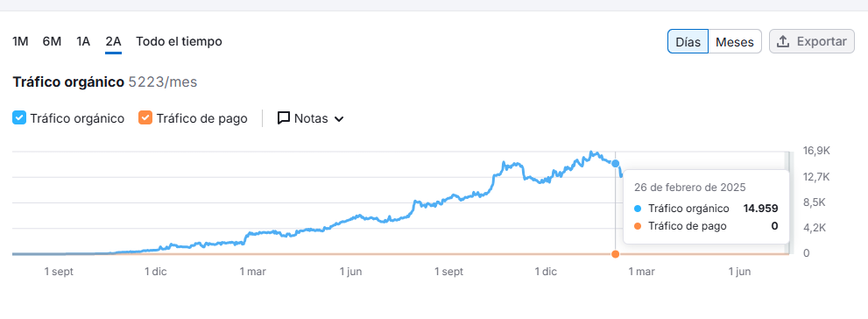Select the 6M time range
Image resolution: width=868 pixels, height=319 pixels.
(52, 41)
